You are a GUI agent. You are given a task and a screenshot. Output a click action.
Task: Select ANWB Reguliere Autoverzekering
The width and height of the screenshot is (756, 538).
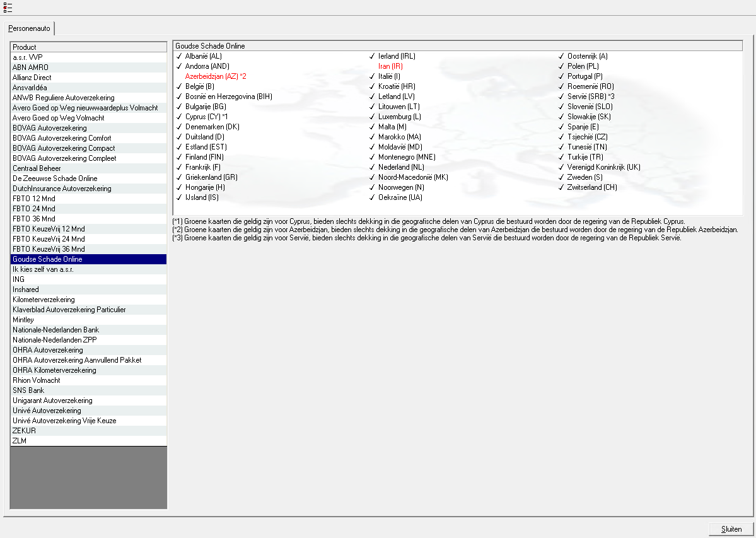pos(88,97)
